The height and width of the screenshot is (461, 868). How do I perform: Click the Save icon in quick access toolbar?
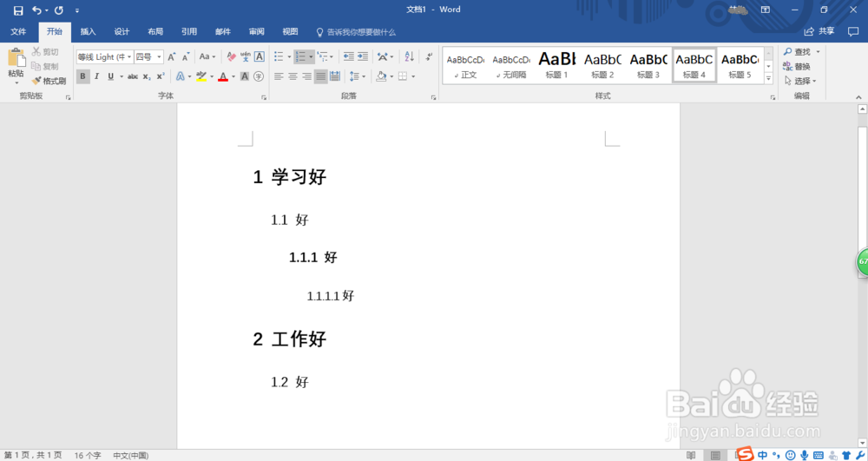(x=18, y=10)
